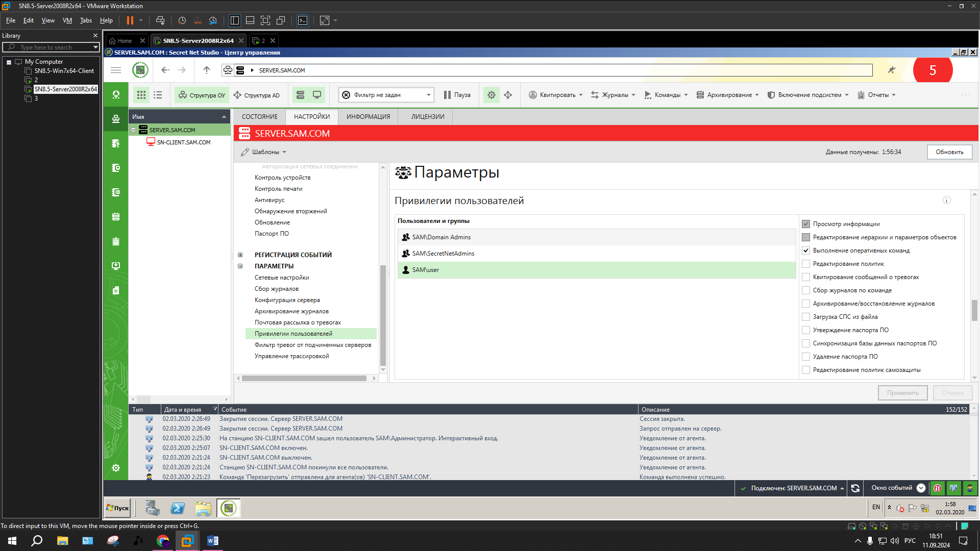Screen dimensions: 980x551
Task: Click the Обновить button
Action: (949, 152)
